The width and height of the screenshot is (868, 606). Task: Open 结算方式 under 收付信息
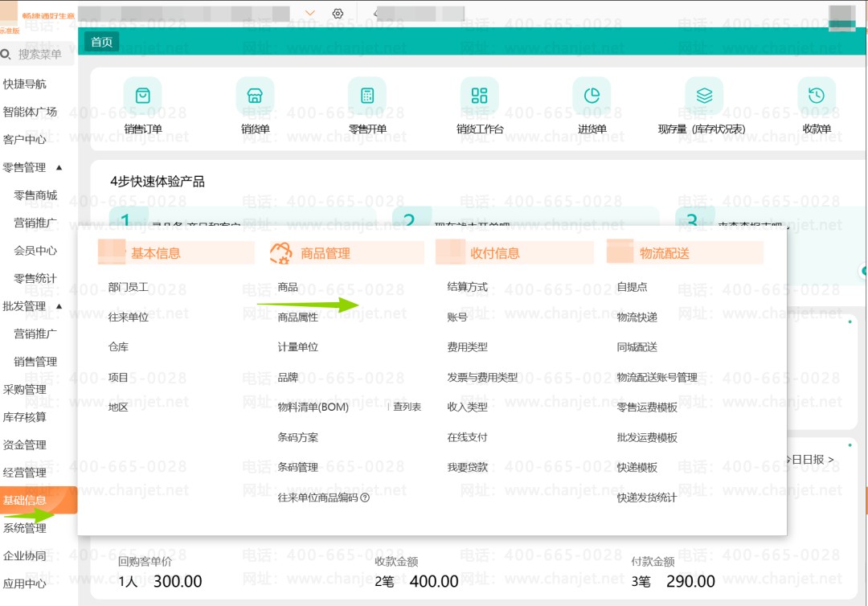[x=467, y=287]
